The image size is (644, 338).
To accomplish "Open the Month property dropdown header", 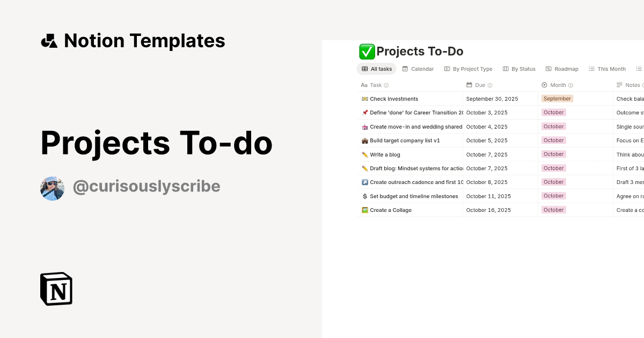I will coord(557,85).
